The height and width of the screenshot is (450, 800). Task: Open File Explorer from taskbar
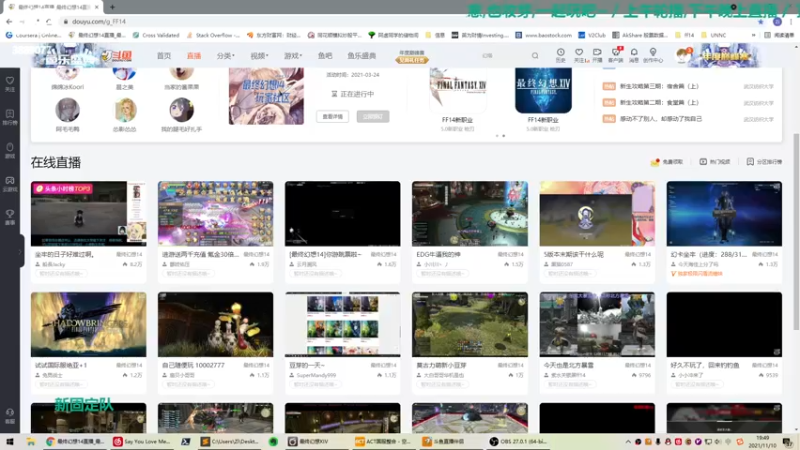click(31, 442)
